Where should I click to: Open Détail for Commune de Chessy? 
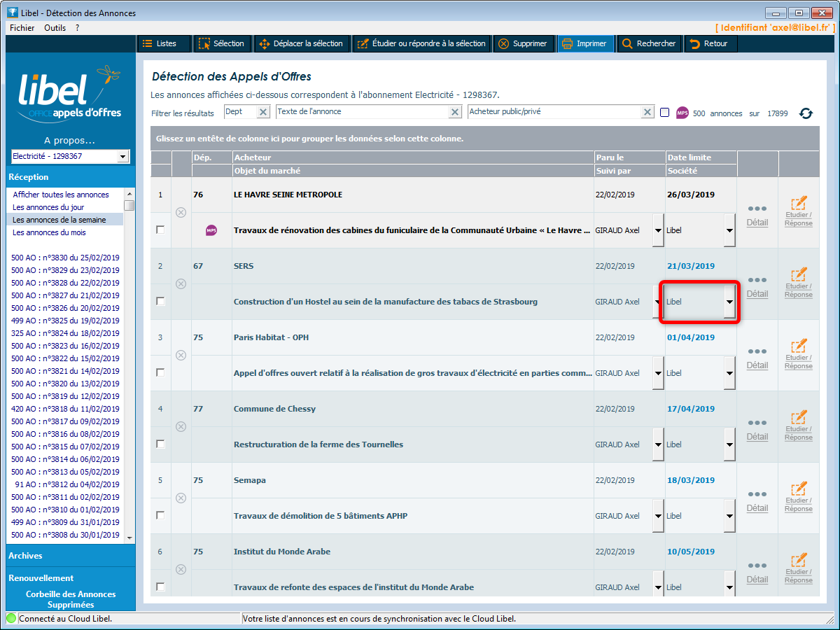tap(757, 430)
